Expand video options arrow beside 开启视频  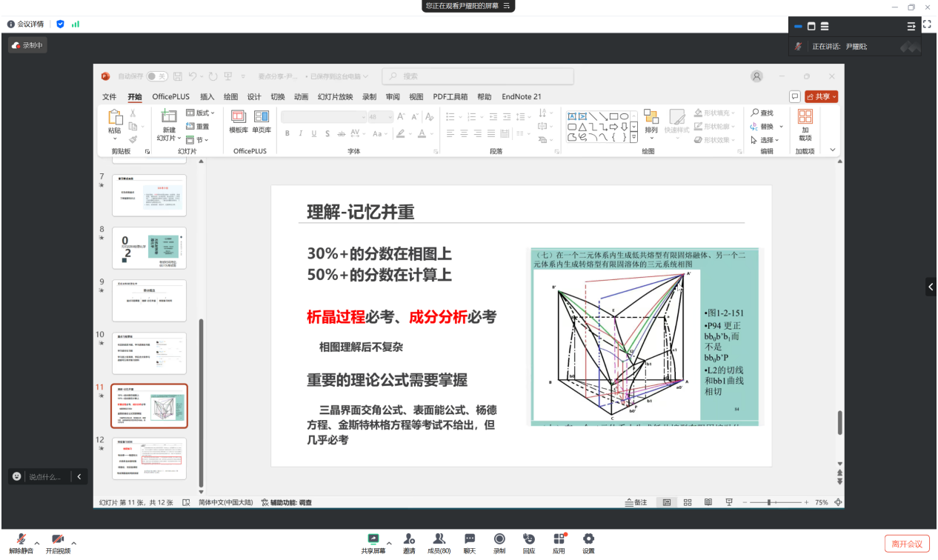pos(73,544)
